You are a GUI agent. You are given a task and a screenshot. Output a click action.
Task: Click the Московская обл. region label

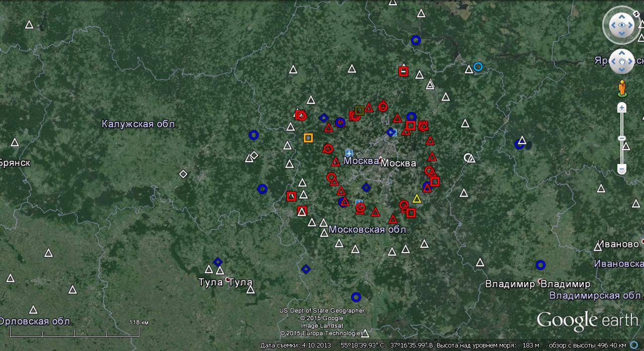[x=369, y=229]
